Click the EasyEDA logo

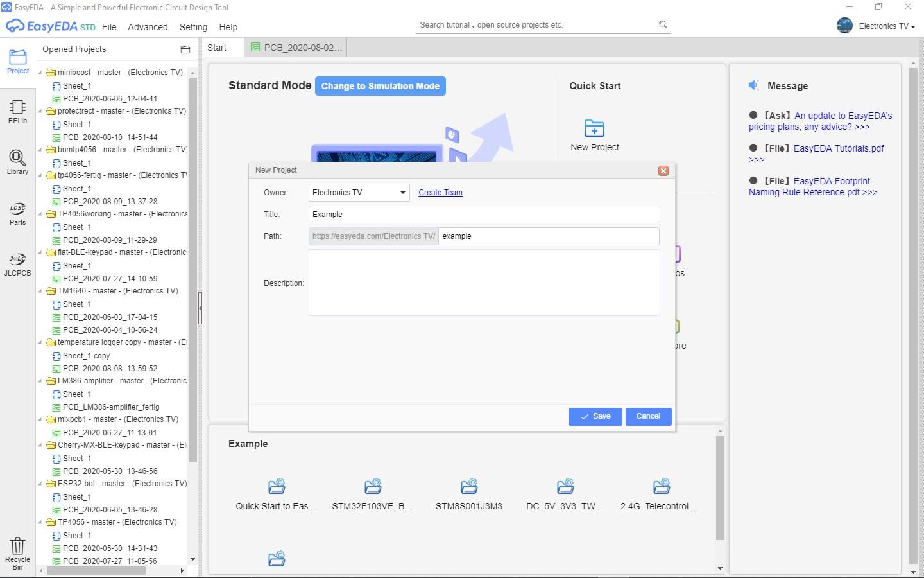[51, 26]
